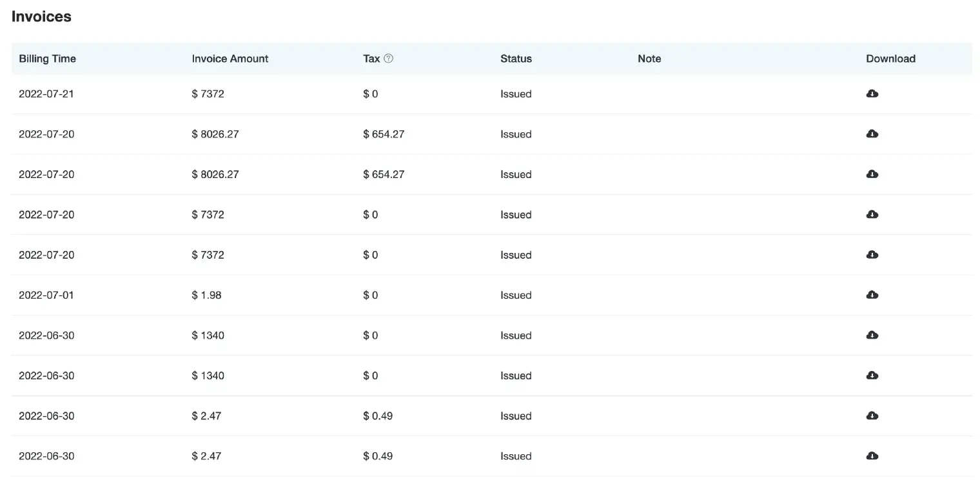The width and height of the screenshot is (980, 489).
Task: Download the lower 2022-07-20 $ 8026.27 invoice
Action: pyautogui.click(x=872, y=174)
